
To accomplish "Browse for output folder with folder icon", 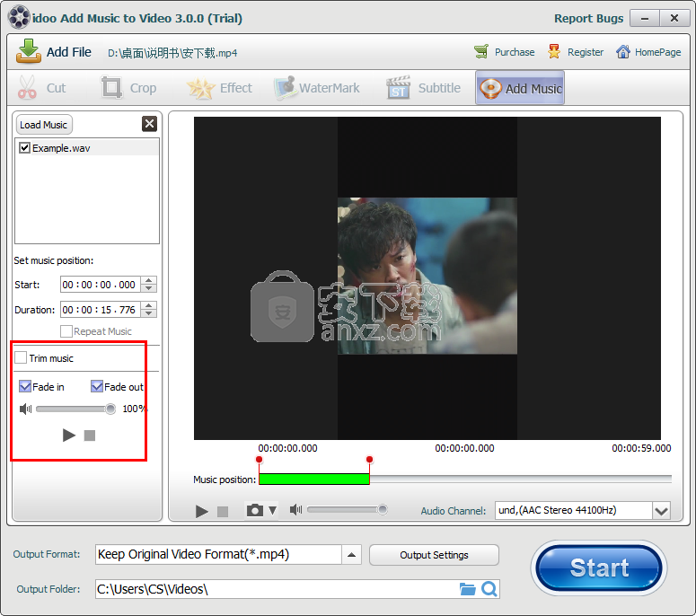I will pyautogui.click(x=467, y=589).
